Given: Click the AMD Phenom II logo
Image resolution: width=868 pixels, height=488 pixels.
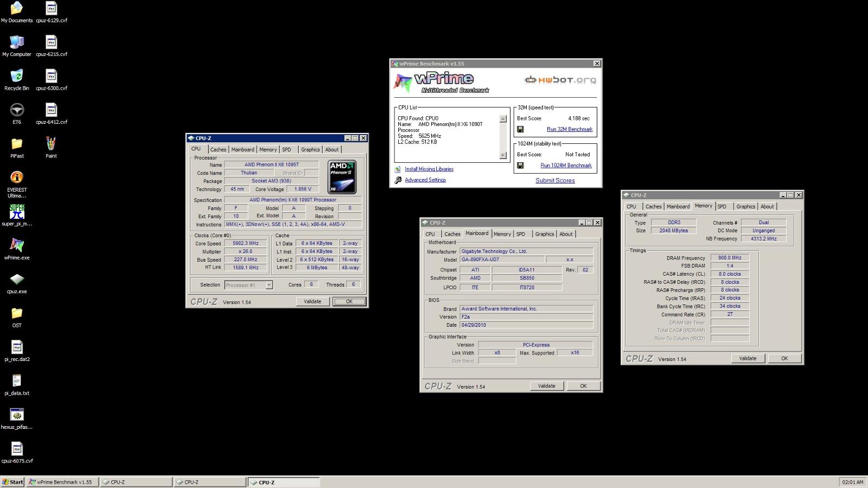Looking at the screenshot, I should click(342, 177).
